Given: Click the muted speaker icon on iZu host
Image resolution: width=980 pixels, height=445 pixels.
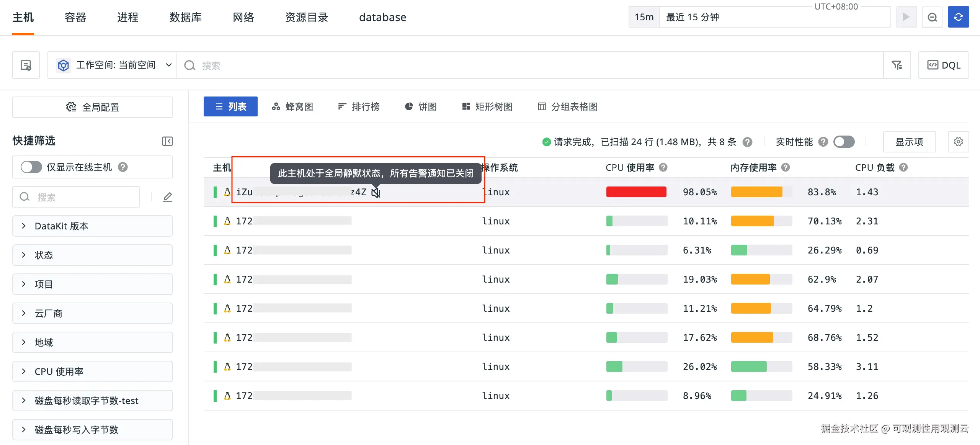Looking at the screenshot, I should coord(376,192).
